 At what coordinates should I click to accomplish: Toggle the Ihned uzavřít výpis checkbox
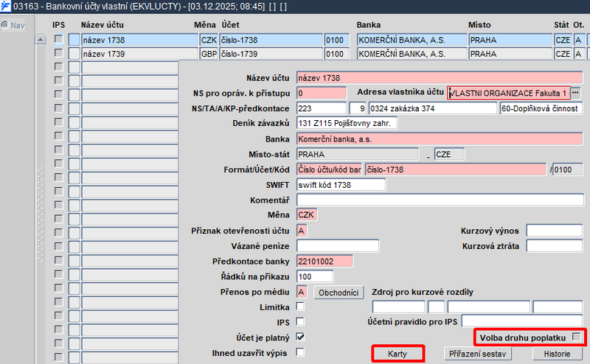click(300, 352)
